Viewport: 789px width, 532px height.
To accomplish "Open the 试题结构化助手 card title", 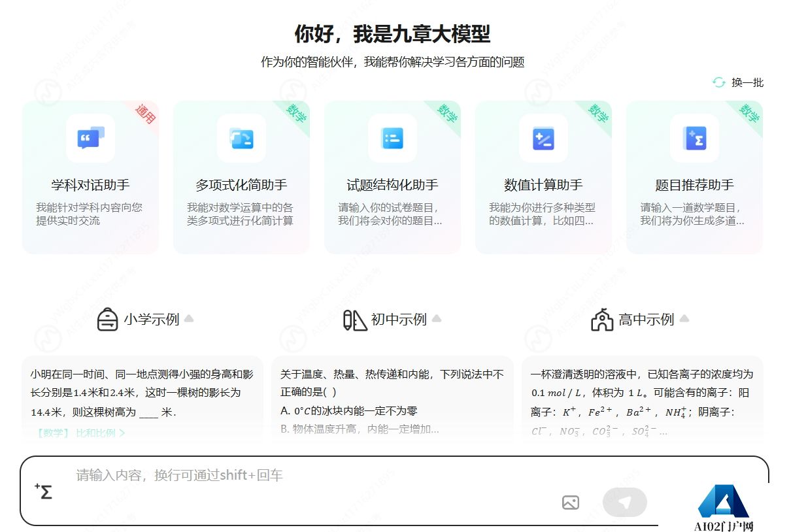I will point(392,185).
